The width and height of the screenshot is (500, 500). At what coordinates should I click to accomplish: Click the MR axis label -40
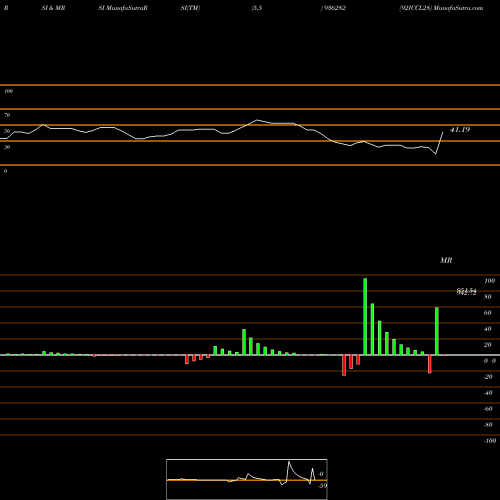[x=488, y=393]
